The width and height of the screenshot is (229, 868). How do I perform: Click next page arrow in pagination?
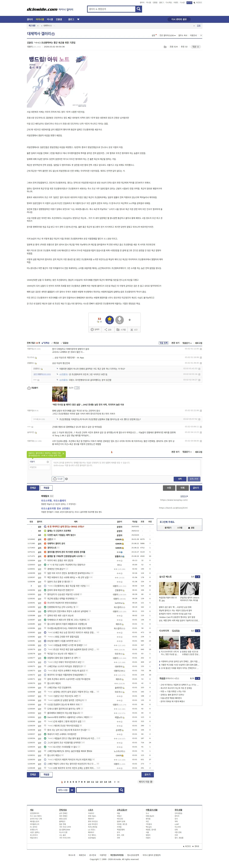point(115,782)
